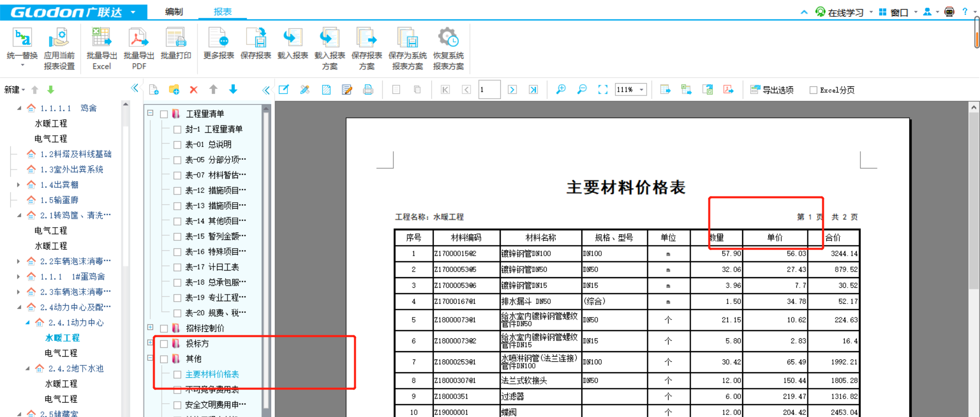Image resolution: width=980 pixels, height=417 pixels.
Task: Click the printer icon in preview toolbar
Action: (x=367, y=90)
